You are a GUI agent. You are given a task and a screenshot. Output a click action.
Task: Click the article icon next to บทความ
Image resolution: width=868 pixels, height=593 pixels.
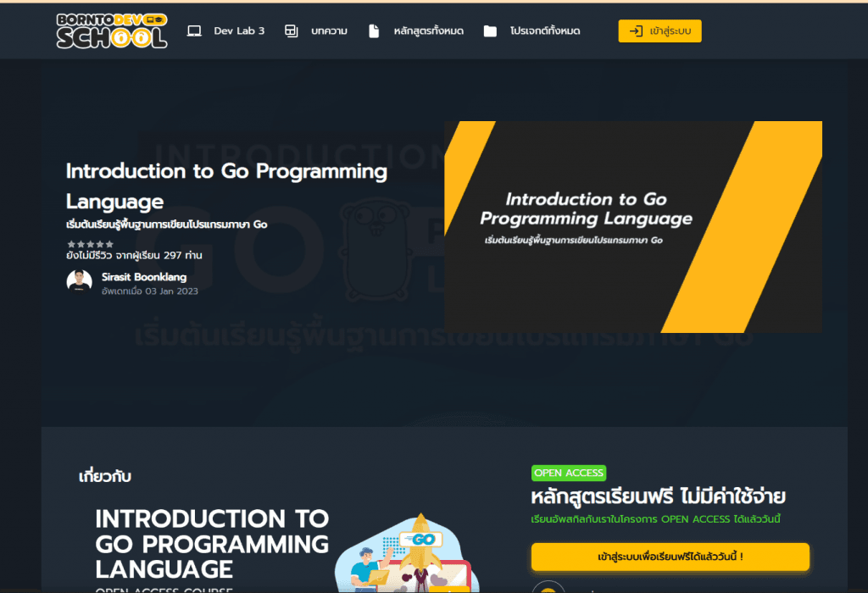point(292,30)
